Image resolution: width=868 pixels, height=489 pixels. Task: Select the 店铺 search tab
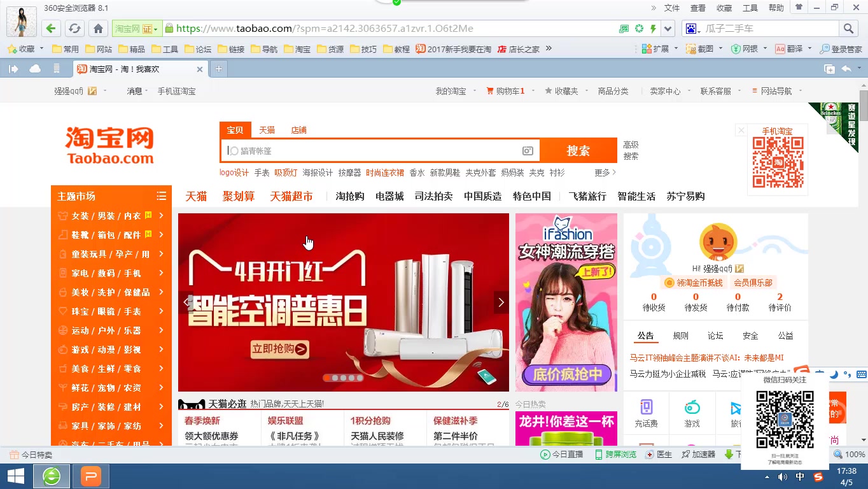[298, 130]
